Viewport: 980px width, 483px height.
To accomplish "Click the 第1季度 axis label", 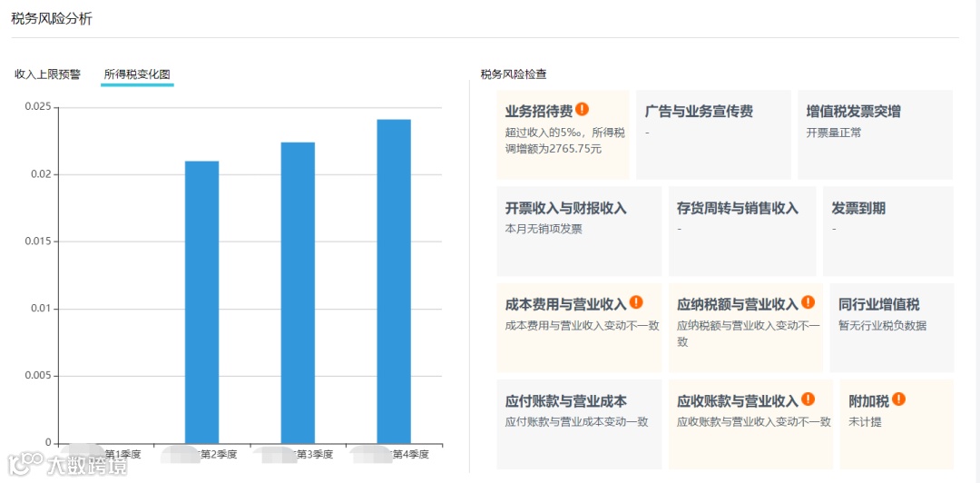I will (122, 454).
